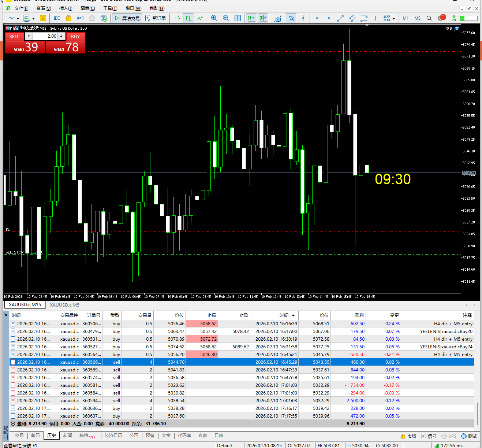This screenshot has width=482, height=448.
Task: Open the chart type line icon
Action: coord(11,18)
